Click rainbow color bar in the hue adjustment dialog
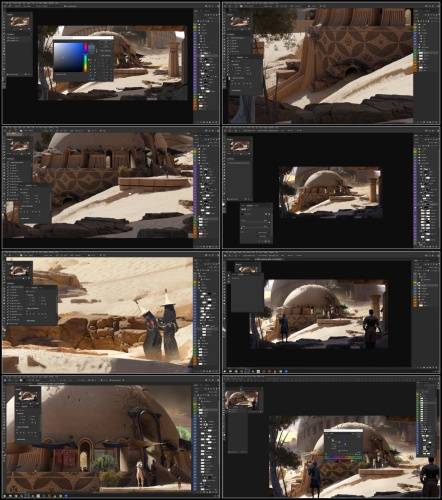Image resolution: width=442 pixels, height=500 pixels. (x=344, y=457)
